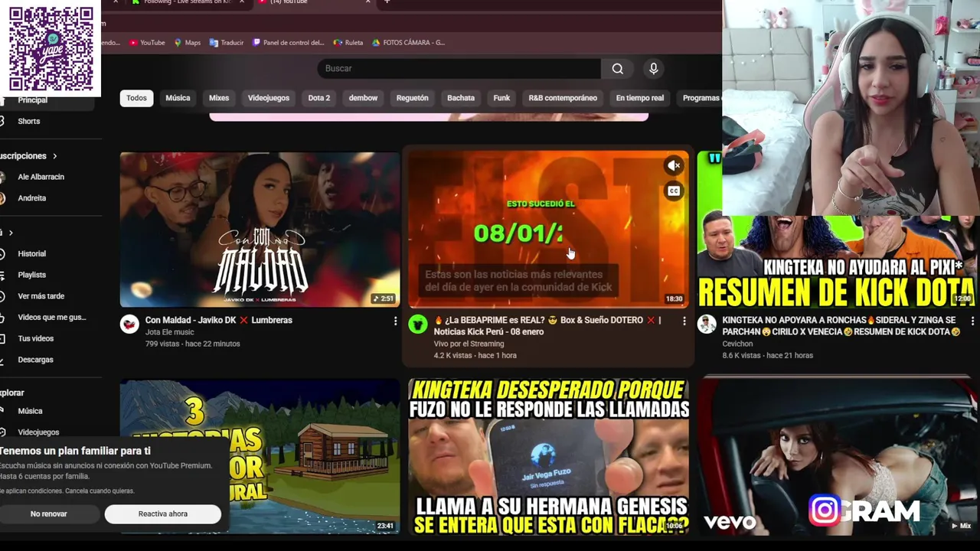Click the Buscar search field

coord(459,69)
